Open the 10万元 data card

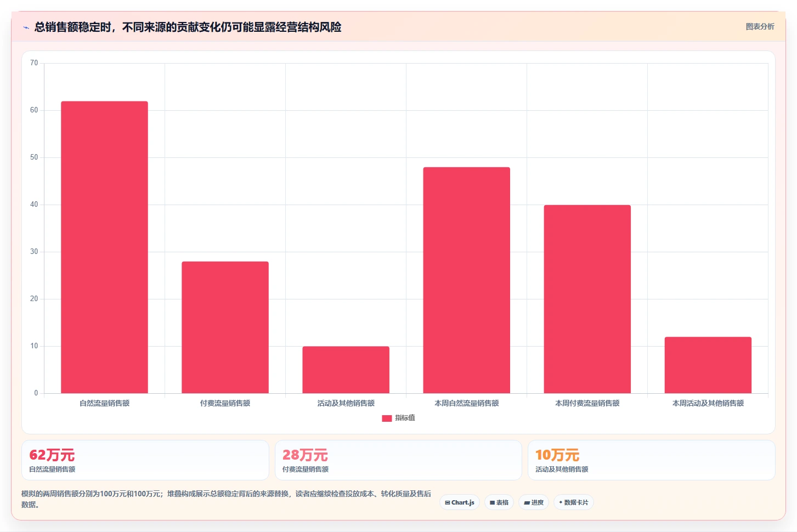pos(652,460)
